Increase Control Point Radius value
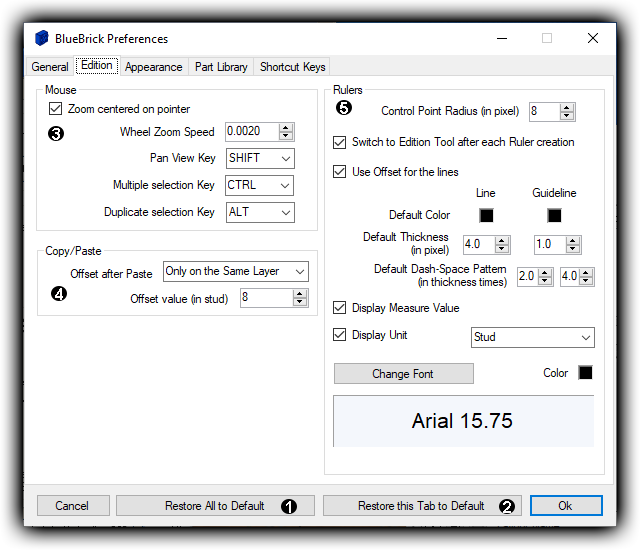Screen dimensions: 640x551 pyautogui.click(x=567, y=108)
